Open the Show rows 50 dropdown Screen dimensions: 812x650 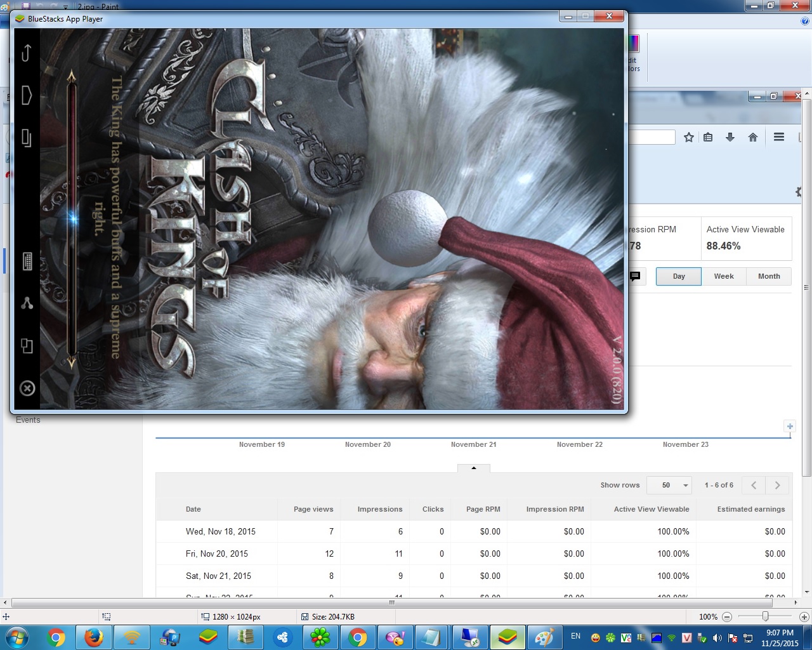(669, 485)
